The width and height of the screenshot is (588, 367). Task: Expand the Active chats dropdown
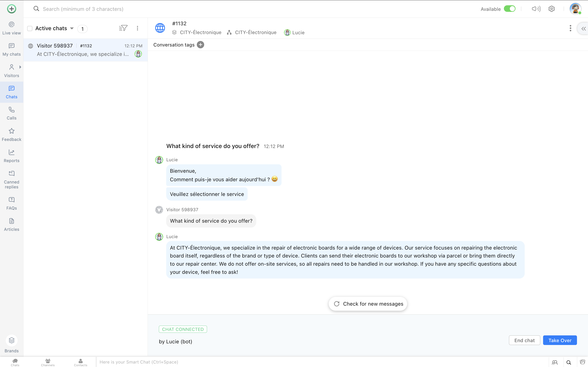pyautogui.click(x=72, y=28)
